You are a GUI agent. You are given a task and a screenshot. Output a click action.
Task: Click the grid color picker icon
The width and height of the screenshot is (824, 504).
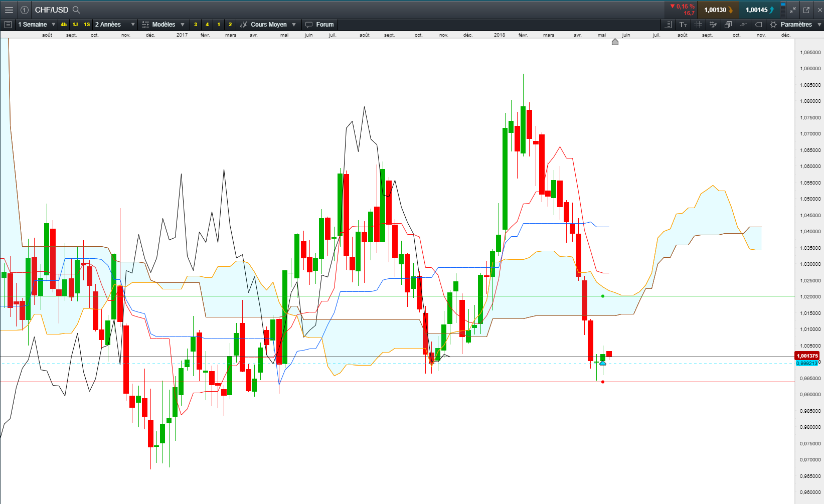pos(713,25)
